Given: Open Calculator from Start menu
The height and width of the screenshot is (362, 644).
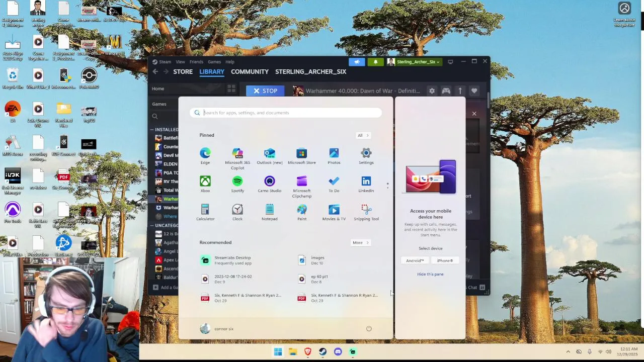Looking at the screenshot, I should click(205, 212).
